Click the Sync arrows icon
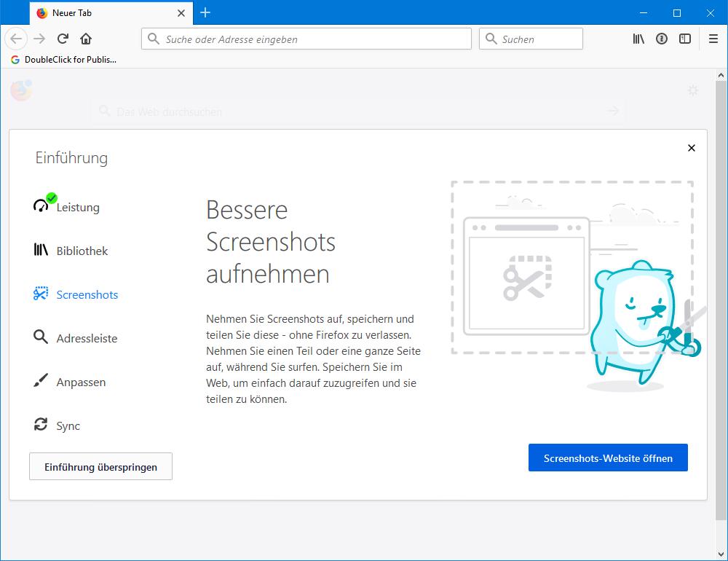Screen dimensions: 728x561 [41, 424]
